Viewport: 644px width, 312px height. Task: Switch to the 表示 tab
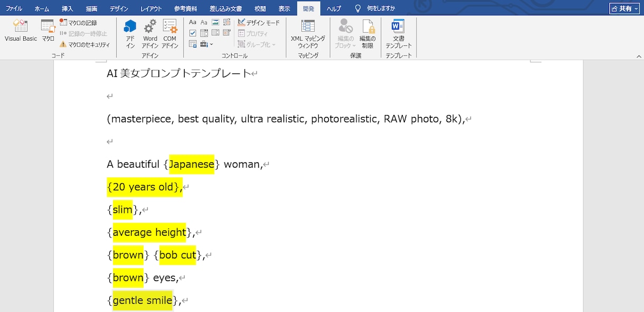285,8
